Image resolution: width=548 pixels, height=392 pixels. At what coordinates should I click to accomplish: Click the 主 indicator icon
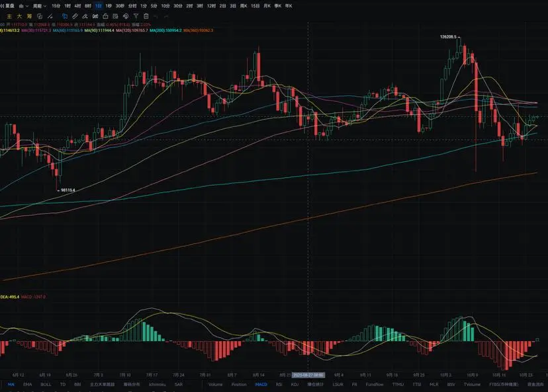click(9, 17)
